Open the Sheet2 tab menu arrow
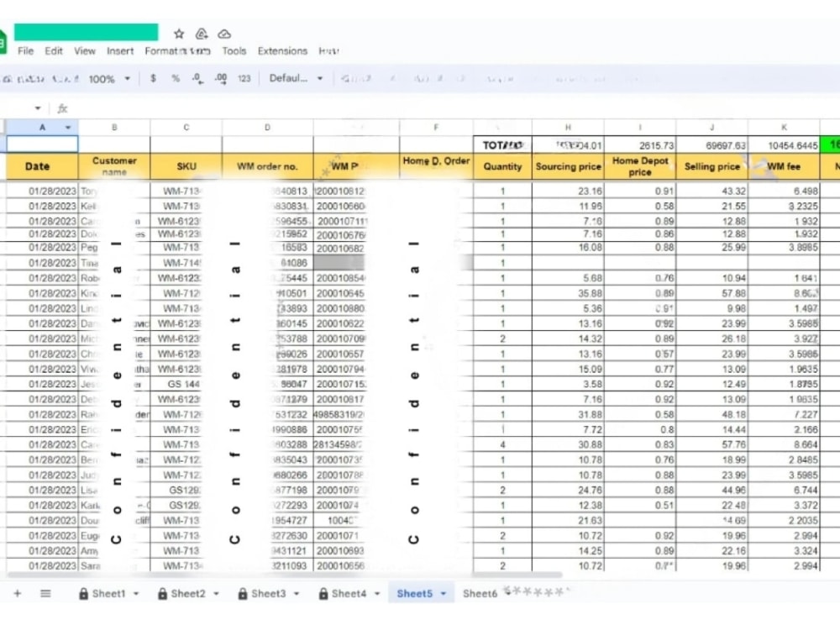840x630 pixels. tap(216, 594)
